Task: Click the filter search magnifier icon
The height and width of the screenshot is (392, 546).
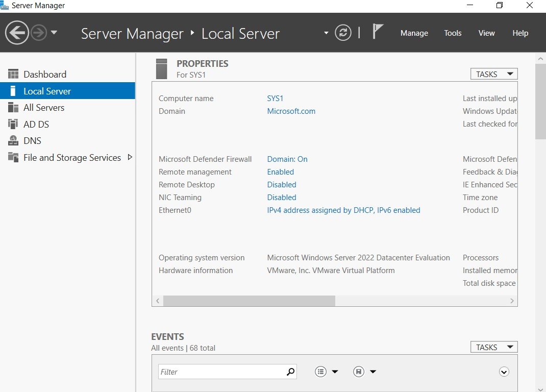Action: point(290,372)
